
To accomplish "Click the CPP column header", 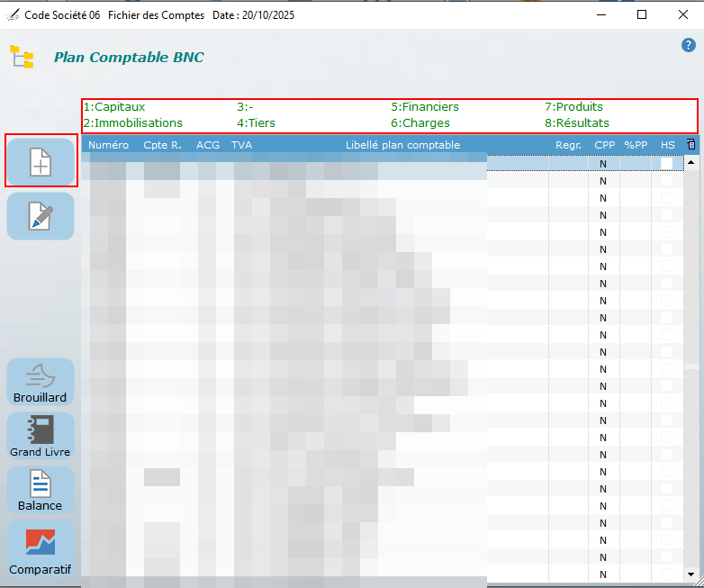I will pos(605,145).
